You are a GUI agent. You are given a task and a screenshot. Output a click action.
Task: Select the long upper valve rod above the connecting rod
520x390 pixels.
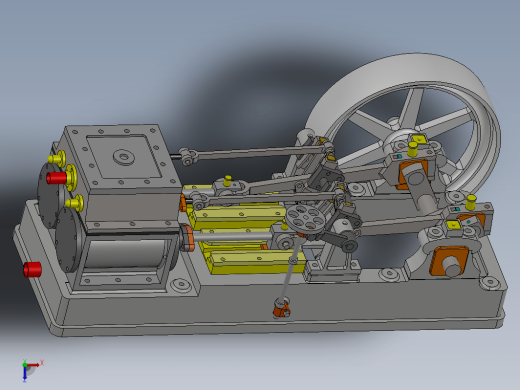tap(257, 153)
